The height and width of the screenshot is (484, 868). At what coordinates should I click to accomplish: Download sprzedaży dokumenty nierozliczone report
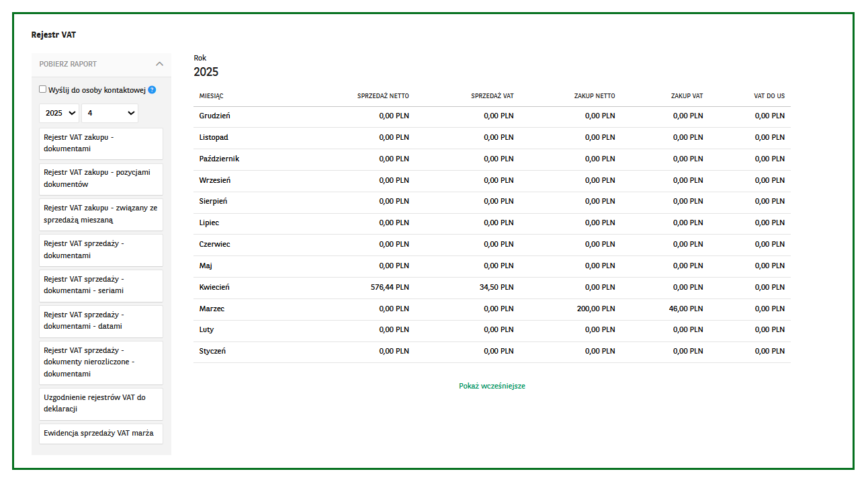pos(101,362)
